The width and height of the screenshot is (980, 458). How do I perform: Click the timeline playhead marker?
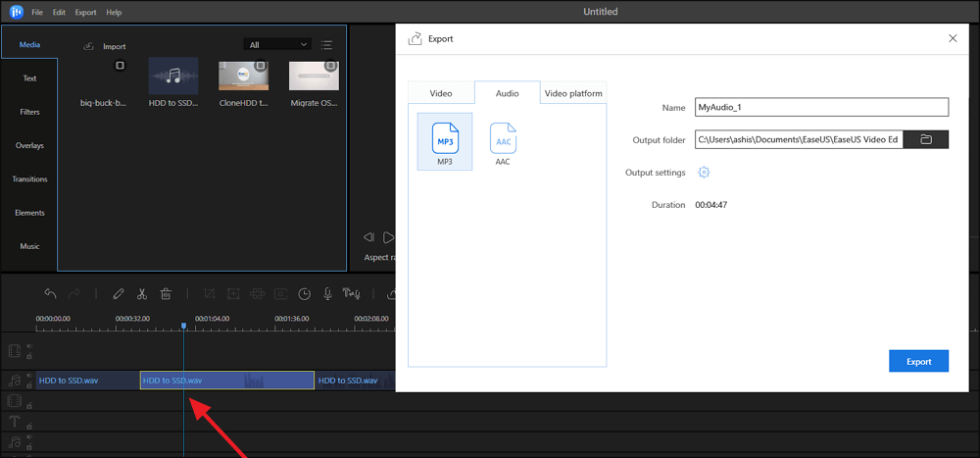(x=183, y=327)
